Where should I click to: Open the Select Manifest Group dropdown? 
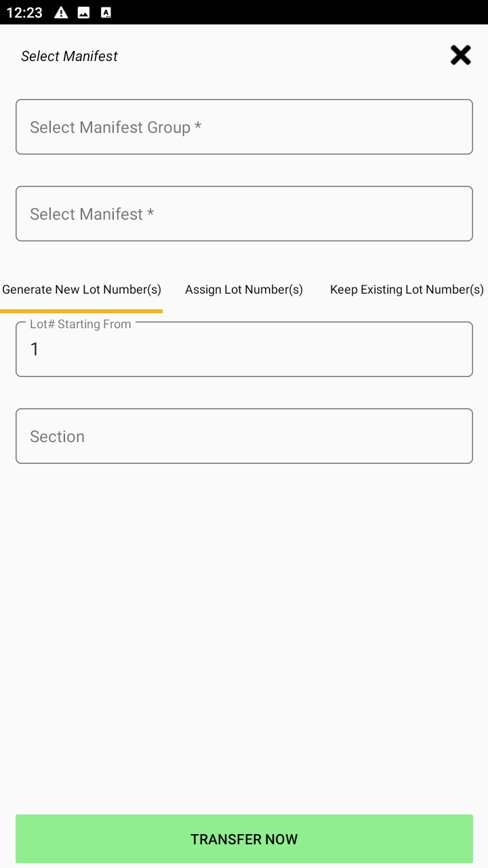pos(244,127)
